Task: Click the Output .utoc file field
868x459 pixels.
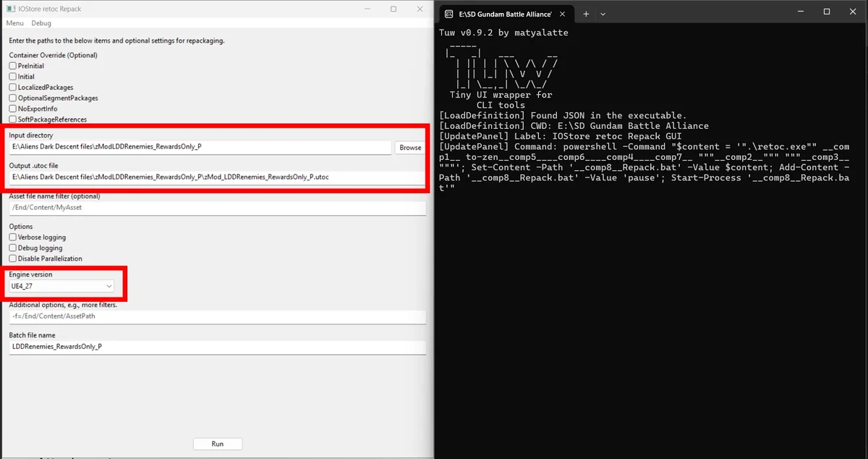Action: pos(217,177)
